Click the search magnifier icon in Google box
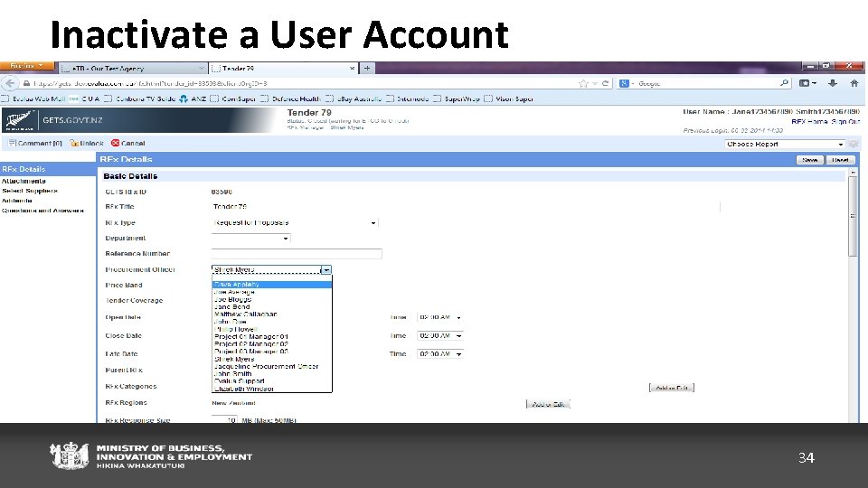 coord(784,83)
